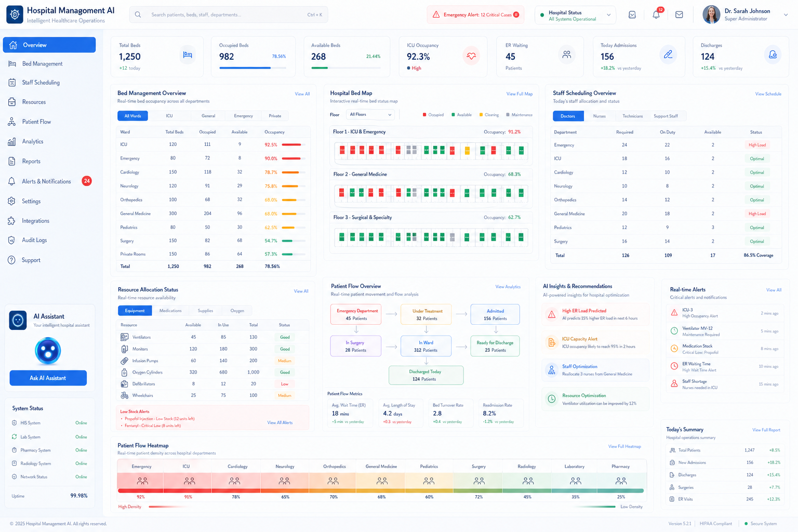This screenshot has width=798, height=532.
Task: Open Analytics bar chart icon in sidebar
Action: coord(12,141)
